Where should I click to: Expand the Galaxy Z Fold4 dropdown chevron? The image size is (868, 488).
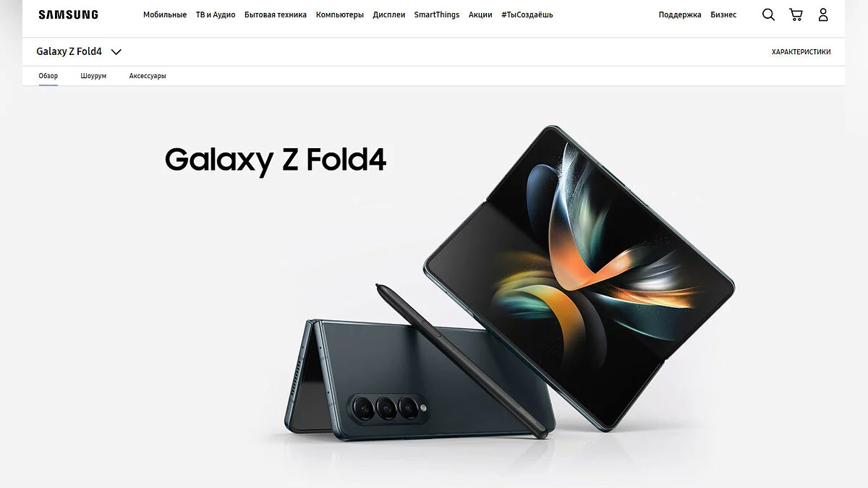click(116, 52)
